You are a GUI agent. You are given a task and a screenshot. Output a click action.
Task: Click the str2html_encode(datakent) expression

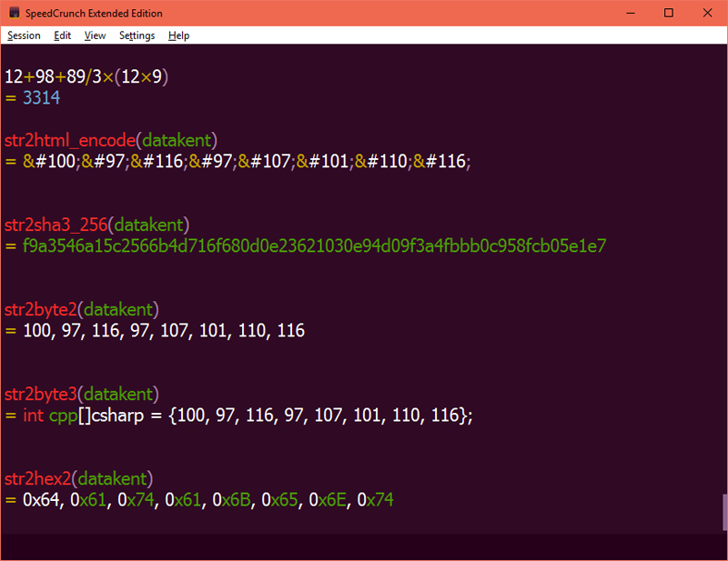[x=110, y=140]
